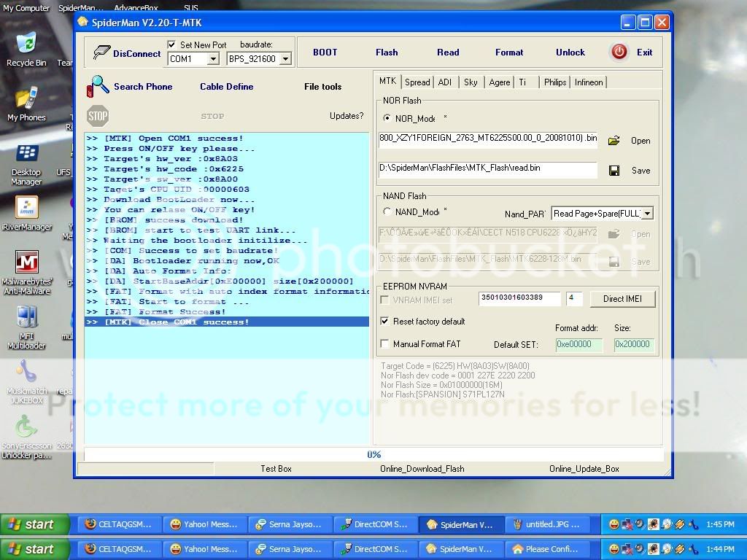Click the File tools button

point(322,87)
